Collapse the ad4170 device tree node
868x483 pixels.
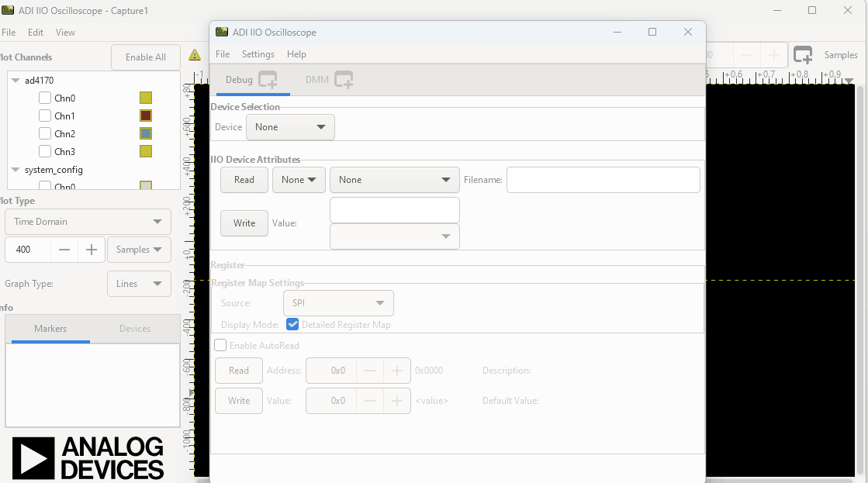click(16, 81)
